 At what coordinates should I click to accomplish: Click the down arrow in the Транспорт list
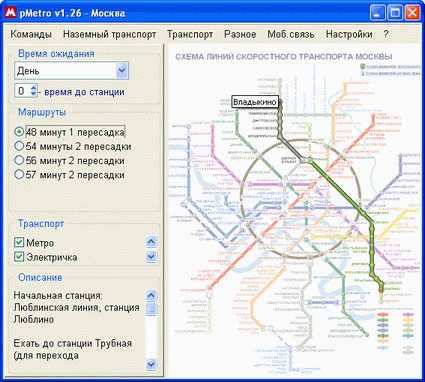pos(151,256)
